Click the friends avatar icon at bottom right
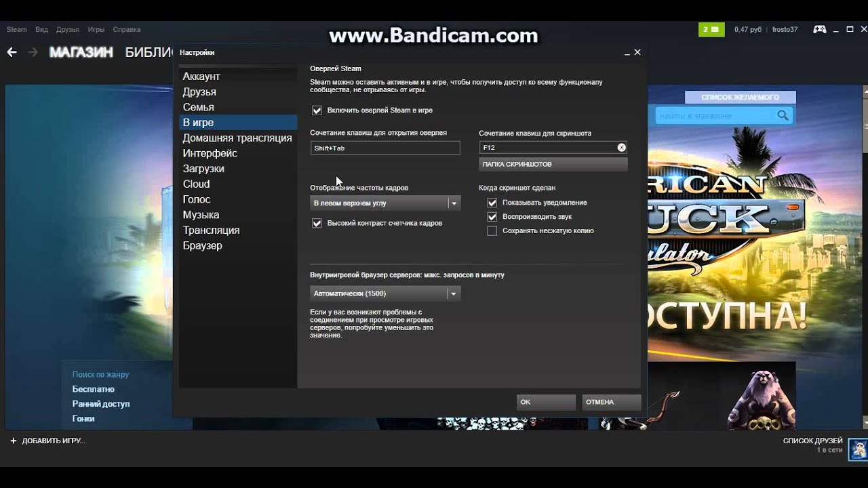 coord(858,449)
